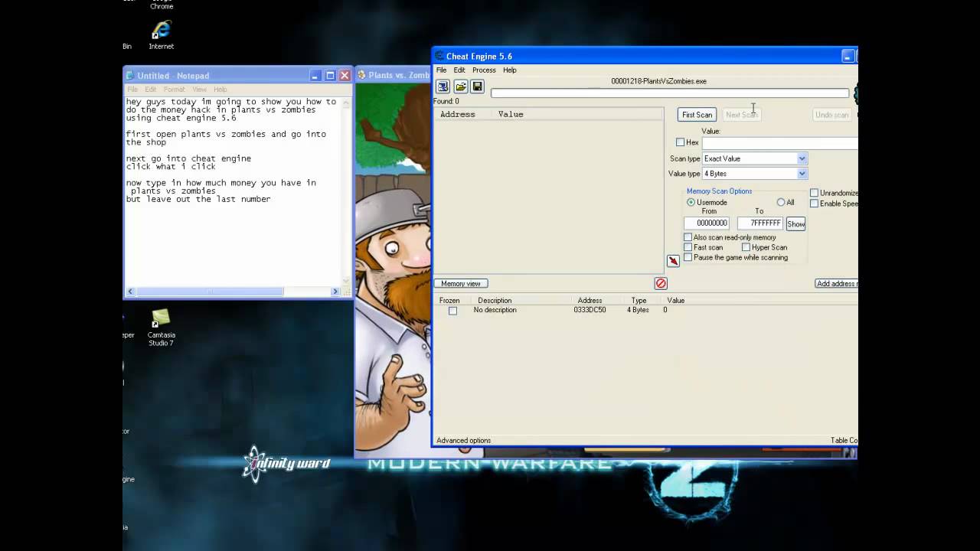Click the From address field 00000000
Viewport: 980px width, 551px height.
[x=706, y=223]
